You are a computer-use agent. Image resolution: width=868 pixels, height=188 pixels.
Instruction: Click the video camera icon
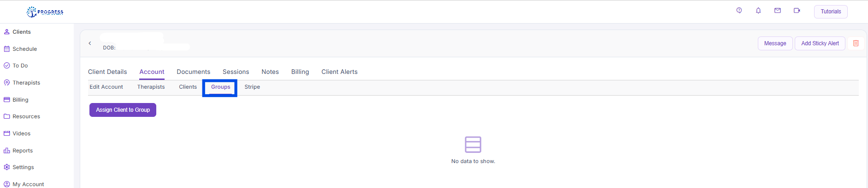[x=797, y=11]
